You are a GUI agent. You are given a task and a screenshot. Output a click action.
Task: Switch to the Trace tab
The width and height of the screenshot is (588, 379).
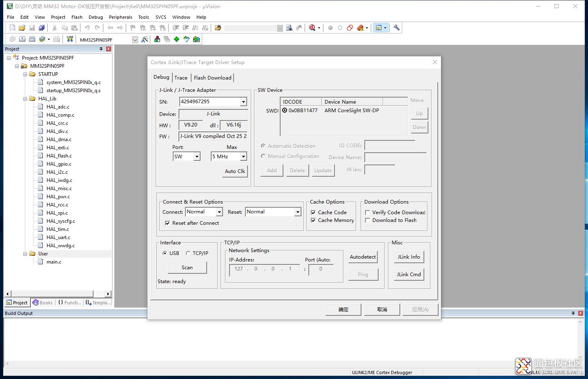[x=181, y=78]
